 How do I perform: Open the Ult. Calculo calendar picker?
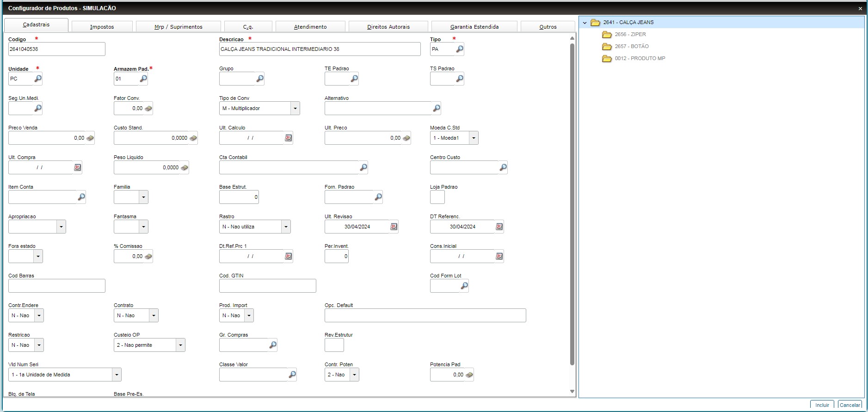289,138
